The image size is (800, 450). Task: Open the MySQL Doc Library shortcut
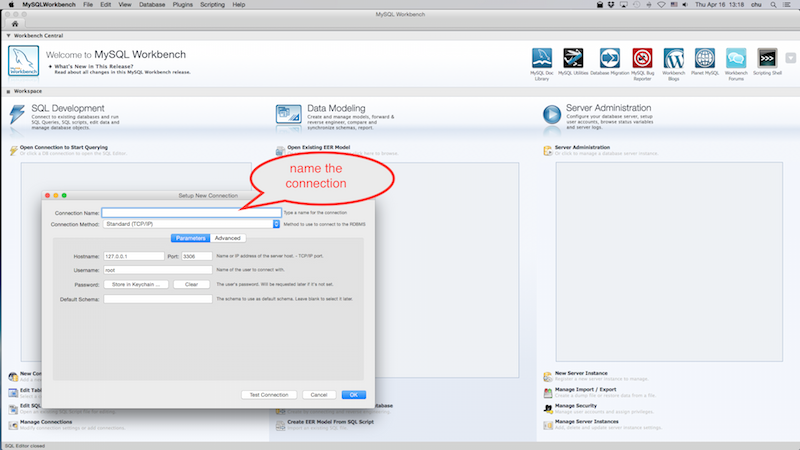click(541, 57)
